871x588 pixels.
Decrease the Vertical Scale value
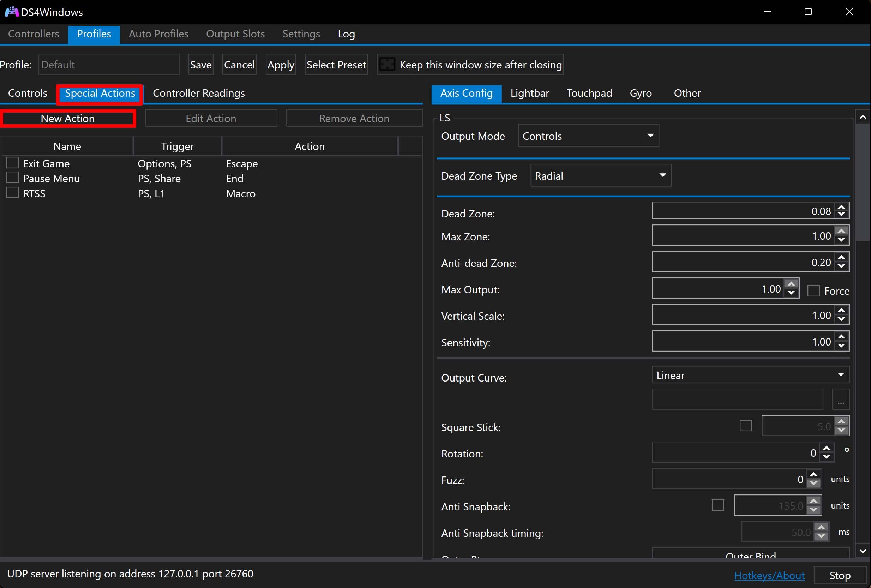(841, 319)
